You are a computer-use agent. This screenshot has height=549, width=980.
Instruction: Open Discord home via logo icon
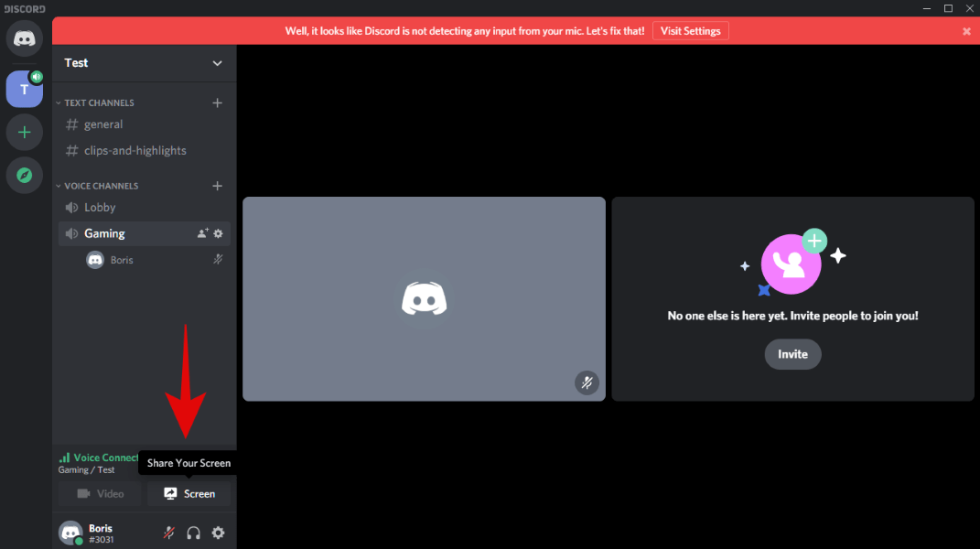25,38
